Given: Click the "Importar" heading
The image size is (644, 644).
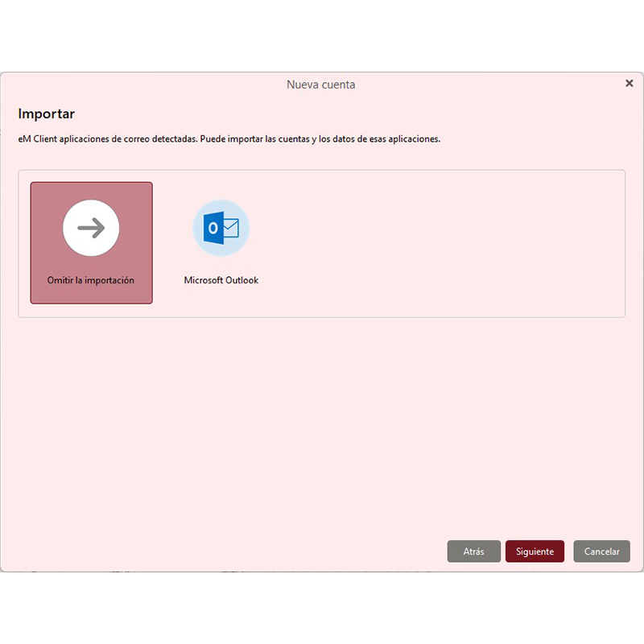Looking at the screenshot, I should click(47, 114).
